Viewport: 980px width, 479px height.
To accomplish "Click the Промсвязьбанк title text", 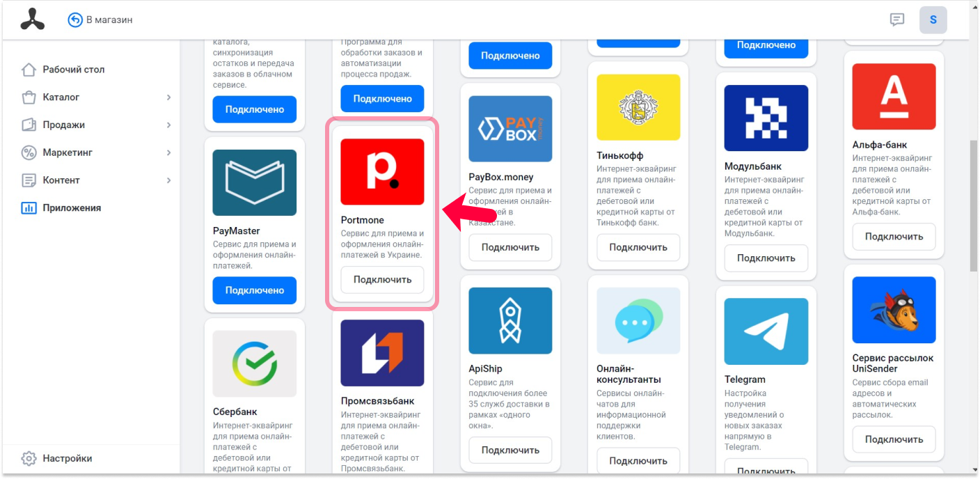I will 378,401.
